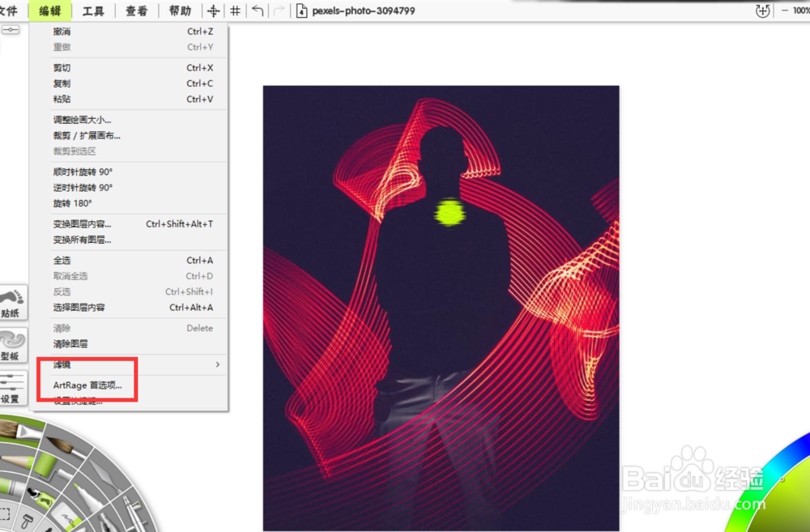Click the 100% zoom level readout

801,11
